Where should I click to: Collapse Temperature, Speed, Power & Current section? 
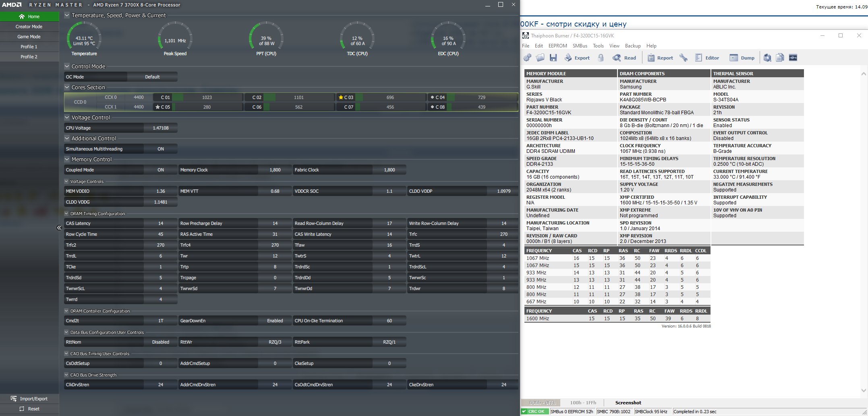[67, 15]
